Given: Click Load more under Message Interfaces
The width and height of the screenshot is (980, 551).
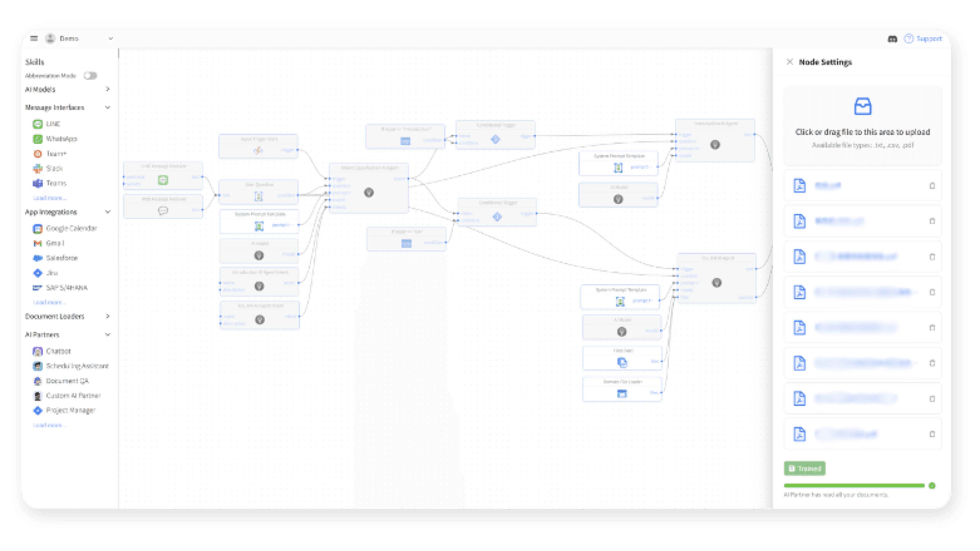Looking at the screenshot, I should [50, 198].
